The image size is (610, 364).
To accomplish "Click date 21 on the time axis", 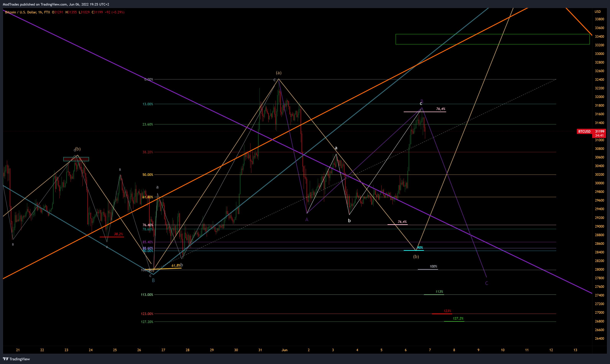I will click(x=18, y=350).
